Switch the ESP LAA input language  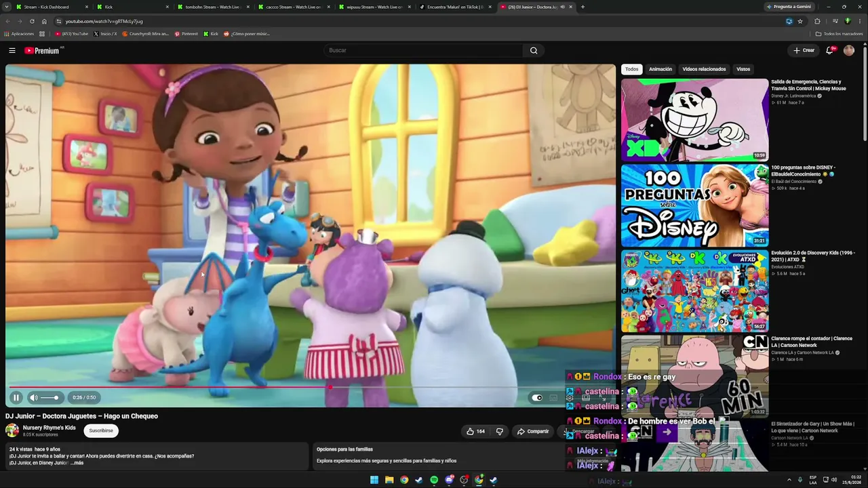point(813,480)
